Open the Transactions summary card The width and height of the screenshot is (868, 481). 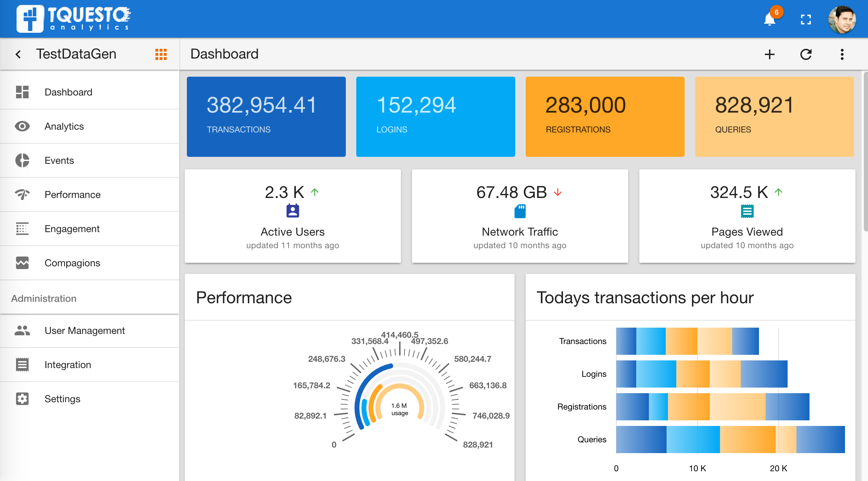(x=266, y=117)
